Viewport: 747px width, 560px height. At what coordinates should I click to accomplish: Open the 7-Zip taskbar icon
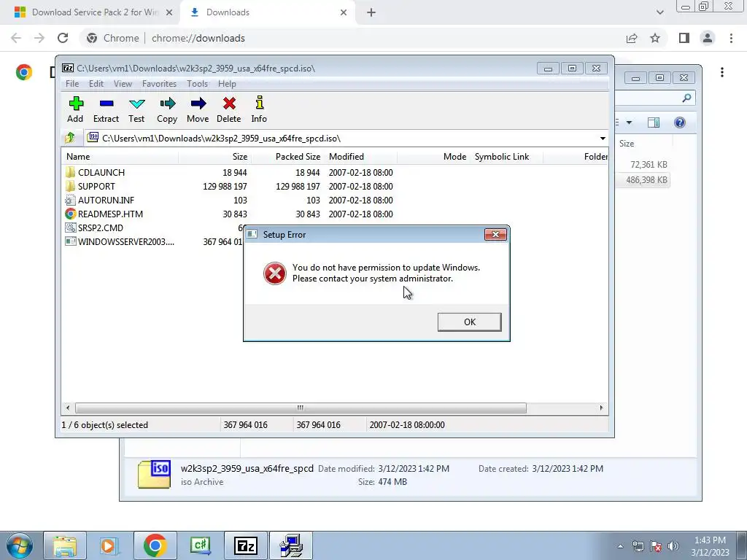(x=246, y=545)
